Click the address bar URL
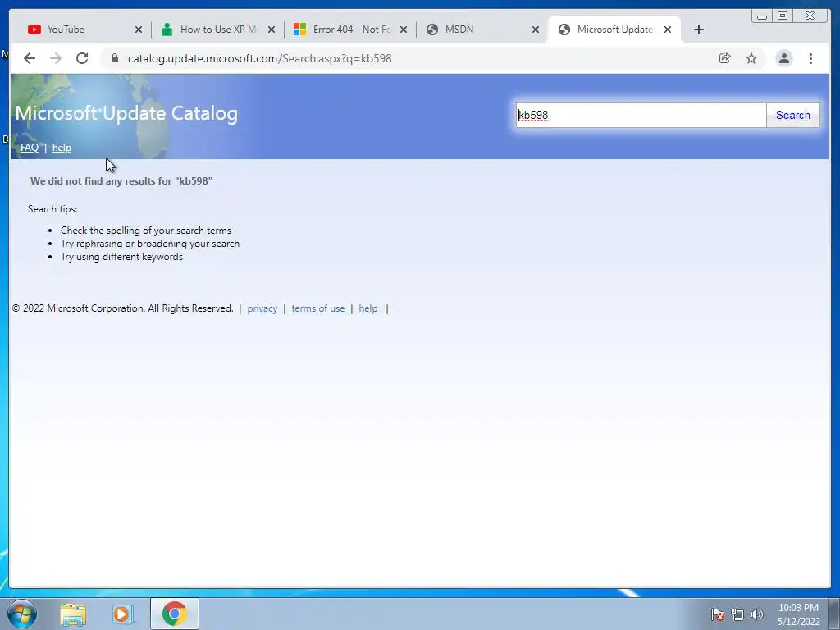 coord(259,58)
